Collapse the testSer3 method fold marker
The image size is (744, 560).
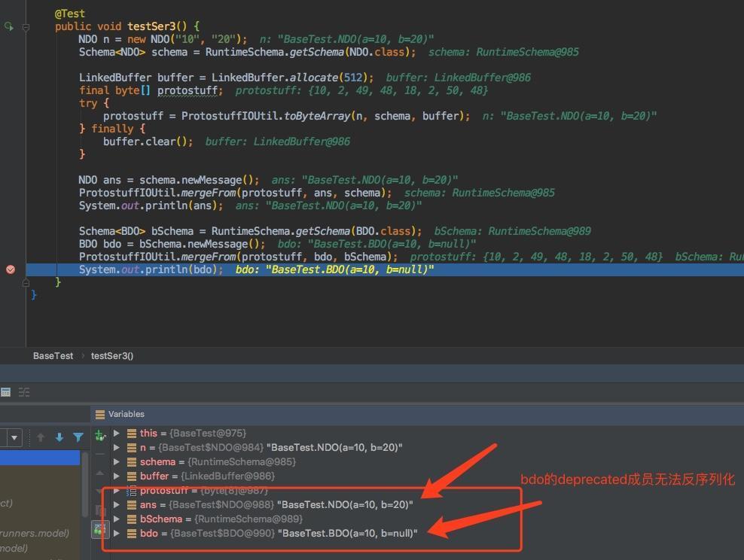26,26
